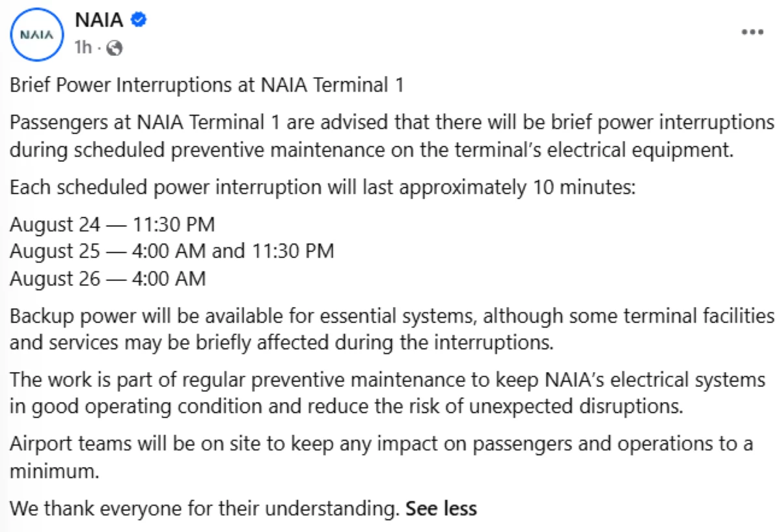Image resolution: width=781 pixels, height=532 pixels.
Task: Click the 'Airport teams will be on site' sentence
Action: (381, 457)
